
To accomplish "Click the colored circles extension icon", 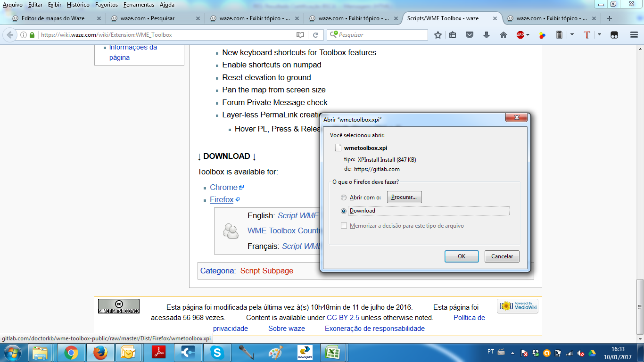I will [x=543, y=35].
